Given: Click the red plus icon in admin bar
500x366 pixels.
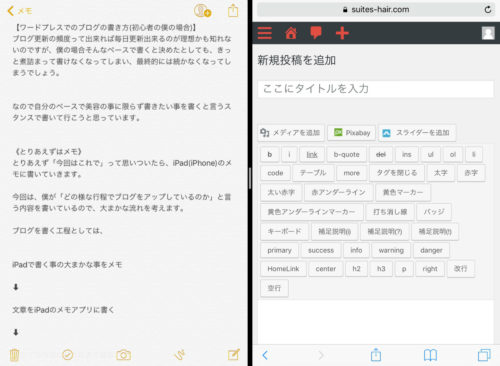Looking at the screenshot, I should point(342,33).
